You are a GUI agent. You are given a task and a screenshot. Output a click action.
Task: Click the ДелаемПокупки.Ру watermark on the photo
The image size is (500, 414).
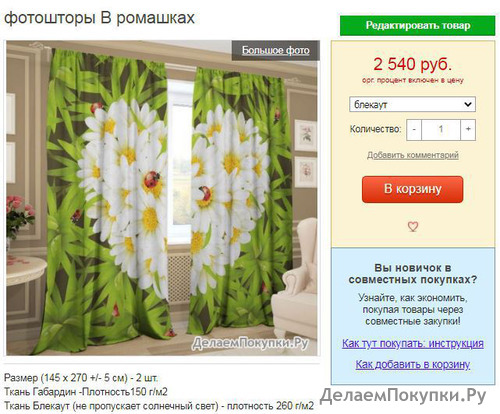pyautogui.click(x=250, y=344)
